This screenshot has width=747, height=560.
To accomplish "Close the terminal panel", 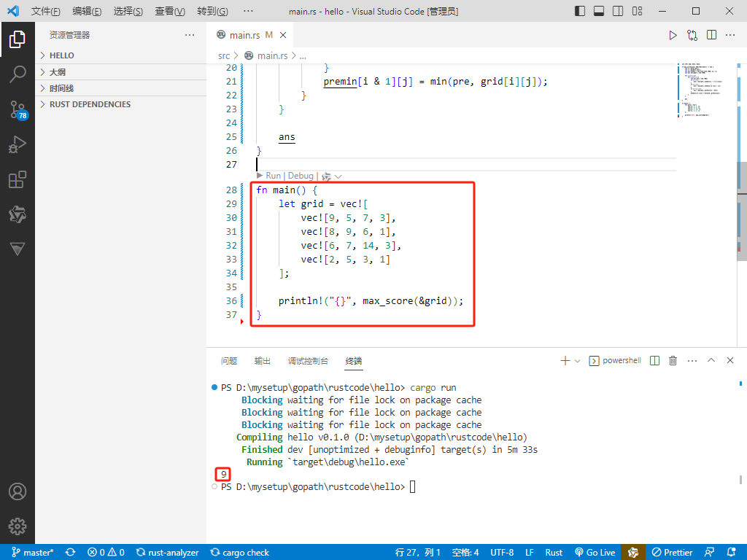I will click(729, 360).
